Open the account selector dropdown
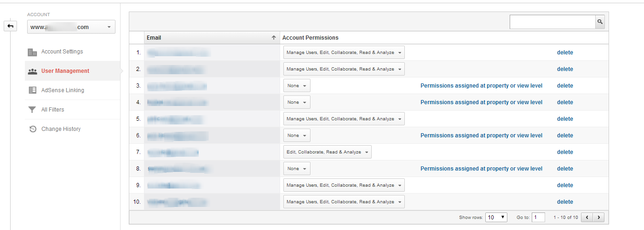This screenshot has height=230, width=644. [71, 27]
